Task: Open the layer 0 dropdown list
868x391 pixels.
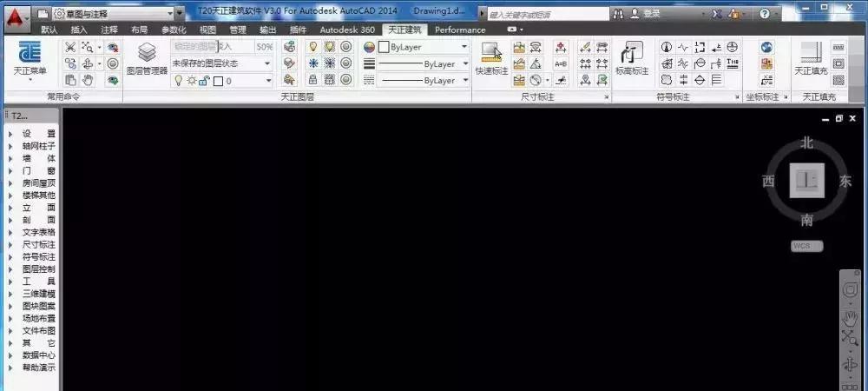Action: click(268, 81)
